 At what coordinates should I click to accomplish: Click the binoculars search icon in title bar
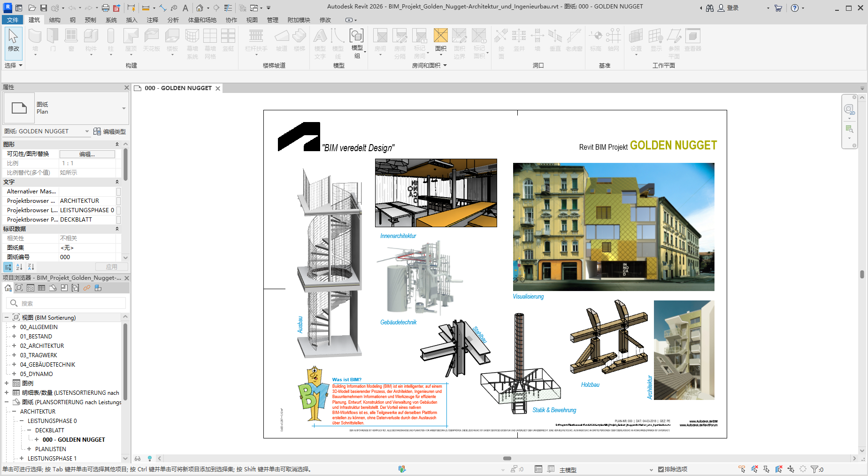(710, 8)
